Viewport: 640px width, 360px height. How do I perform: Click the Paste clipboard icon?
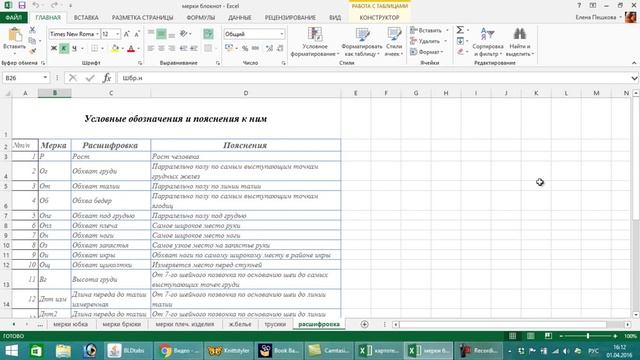(x=15, y=35)
